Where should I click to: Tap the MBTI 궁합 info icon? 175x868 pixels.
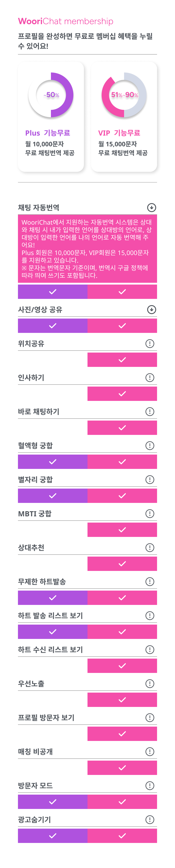[x=150, y=513]
